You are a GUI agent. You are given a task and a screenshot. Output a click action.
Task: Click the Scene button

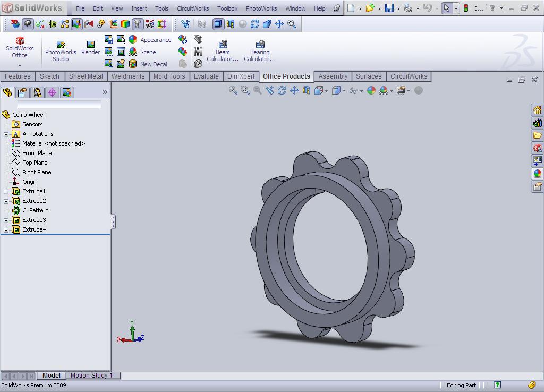click(x=142, y=52)
